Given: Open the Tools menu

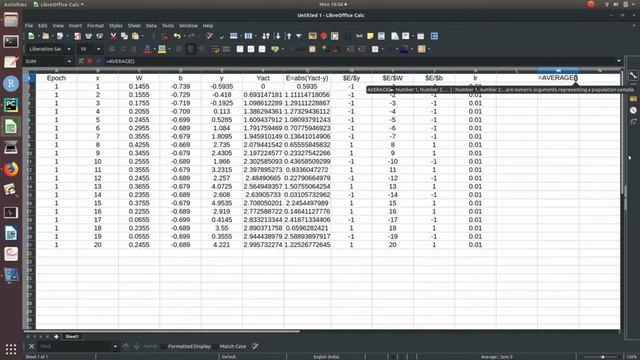Looking at the screenshot, I should click(168, 26).
